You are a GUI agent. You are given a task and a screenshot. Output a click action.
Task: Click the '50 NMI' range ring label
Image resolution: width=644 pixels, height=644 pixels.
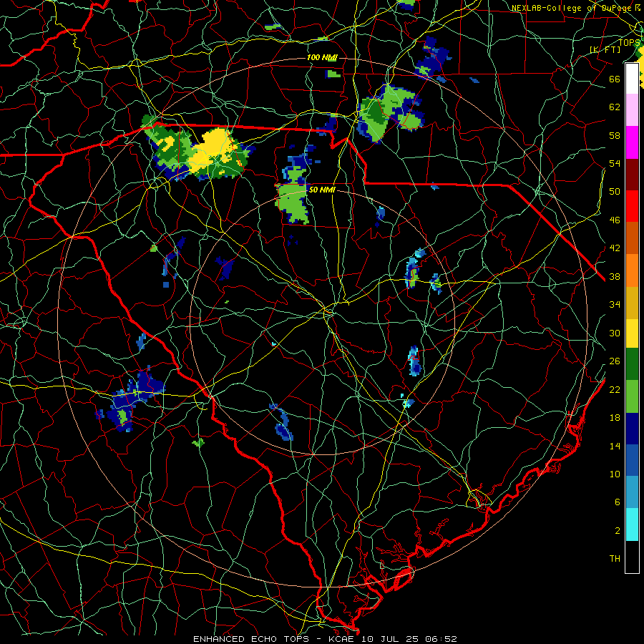[322, 190]
